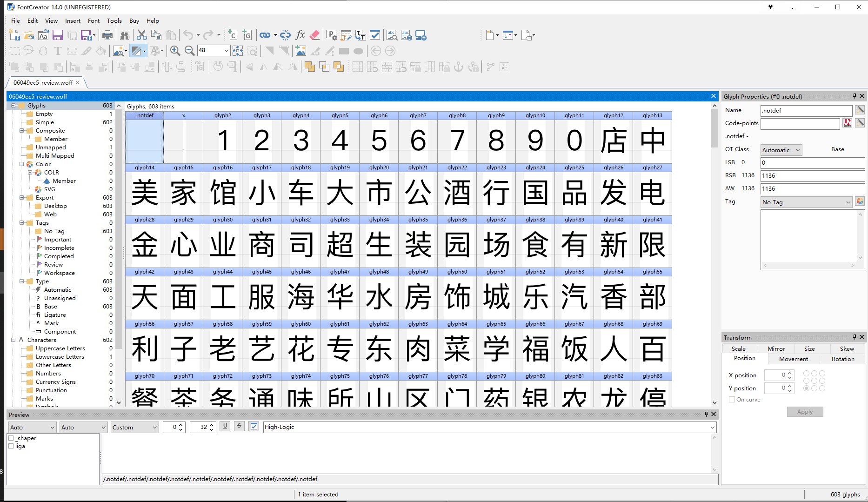Click the edit icon beside Name field

point(860,110)
